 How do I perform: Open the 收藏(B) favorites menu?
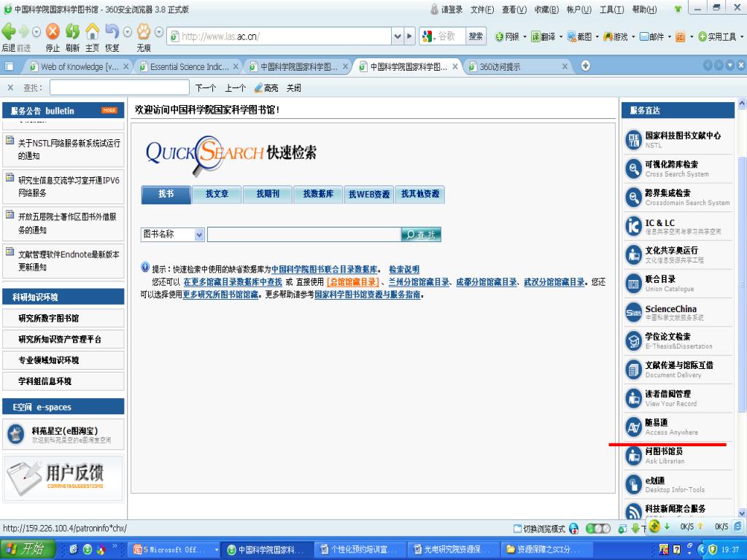(x=546, y=9)
